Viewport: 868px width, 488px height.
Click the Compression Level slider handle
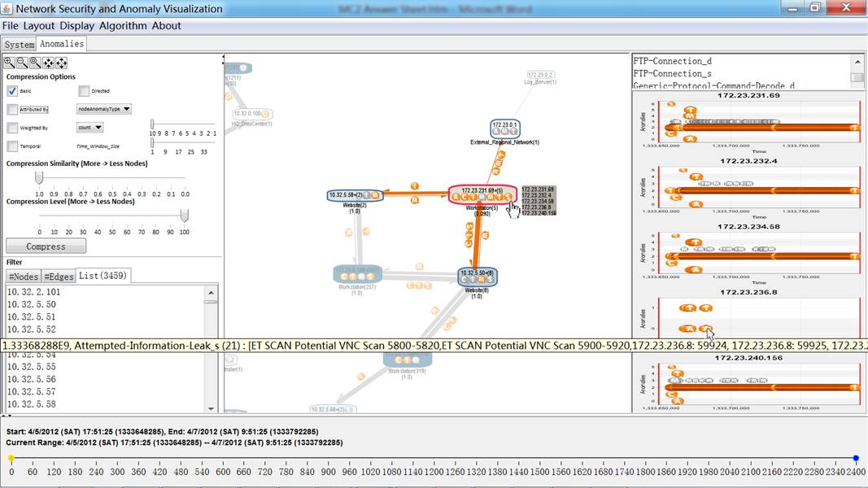tap(185, 216)
